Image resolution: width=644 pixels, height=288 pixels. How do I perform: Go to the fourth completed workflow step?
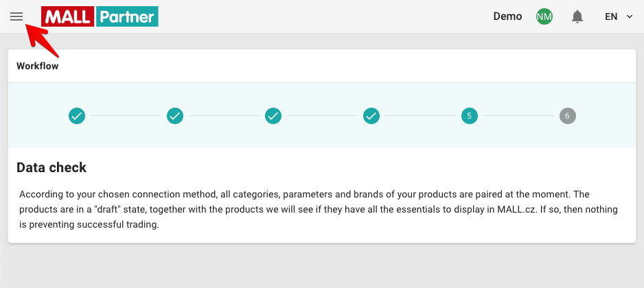pyautogui.click(x=371, y=116)
